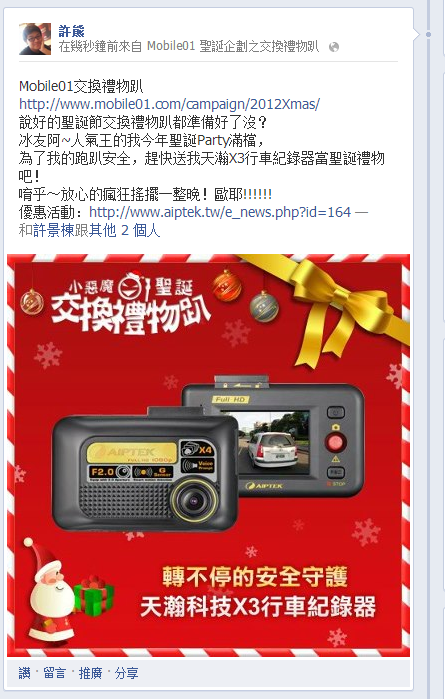This screenshot has height=699, width=445.
Task: Click 留言 to comment on post
Action: click(x=54, y=673)
